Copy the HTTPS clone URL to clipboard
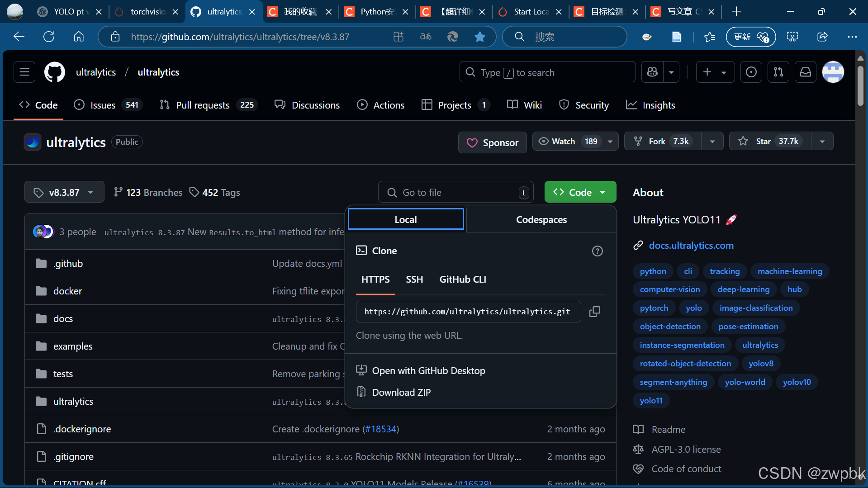The width and height of the screenshot is (868, 488). click(x=595, y=312)
